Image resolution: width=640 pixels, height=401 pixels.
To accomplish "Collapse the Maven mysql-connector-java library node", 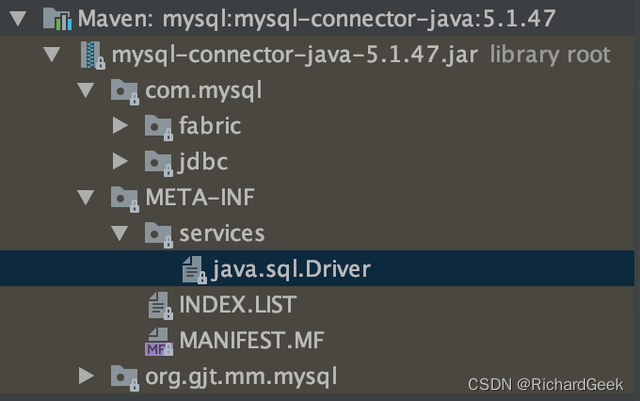I will click(18, 19).
